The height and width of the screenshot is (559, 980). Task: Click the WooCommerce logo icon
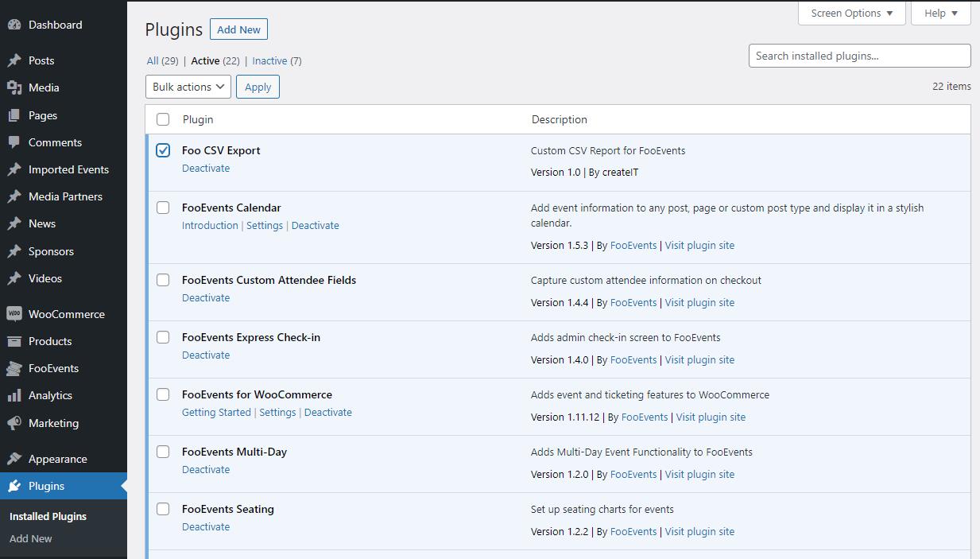point(14,314)
